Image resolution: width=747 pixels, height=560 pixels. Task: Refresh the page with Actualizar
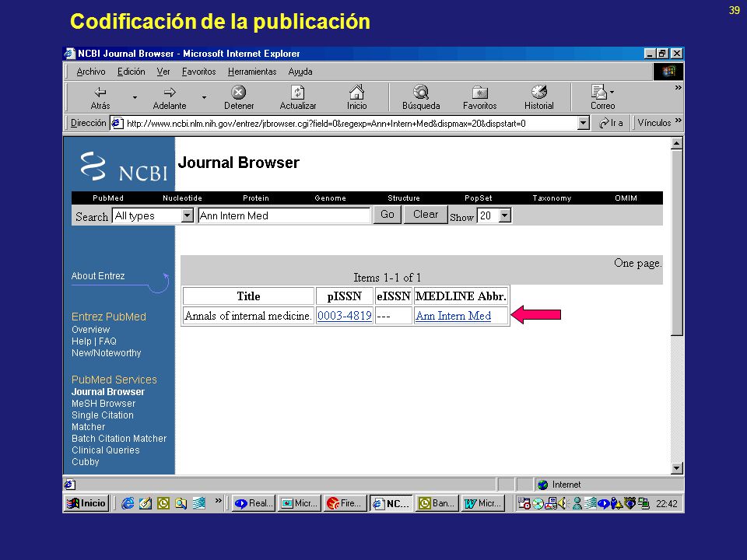click(298, 97)
